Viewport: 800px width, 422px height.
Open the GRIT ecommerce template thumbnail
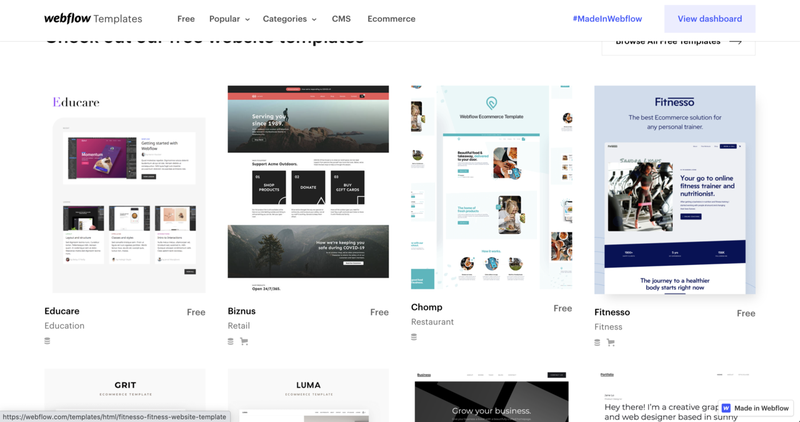point(125,395)
